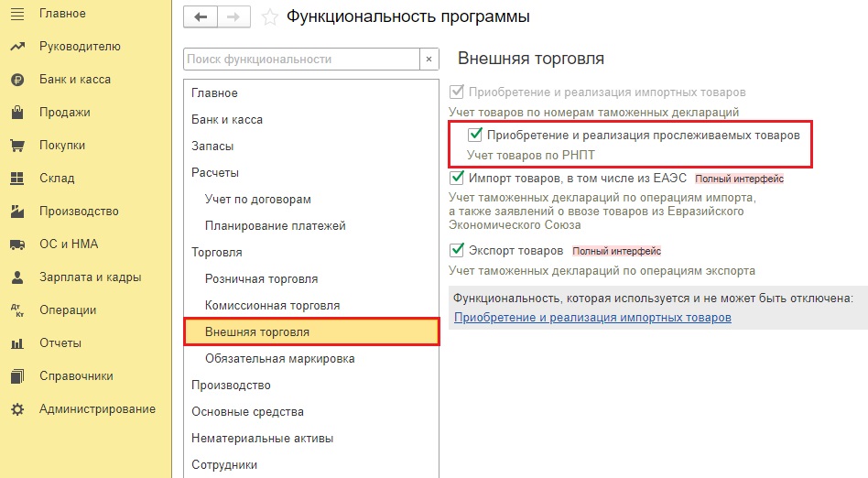
Task: Open the Руководителю section
Action: tap(80, 47)
